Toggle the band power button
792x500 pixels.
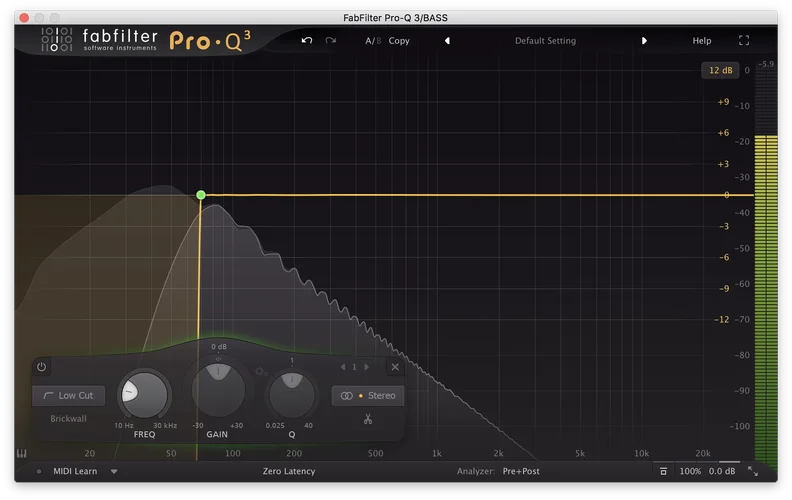(41, 367)
